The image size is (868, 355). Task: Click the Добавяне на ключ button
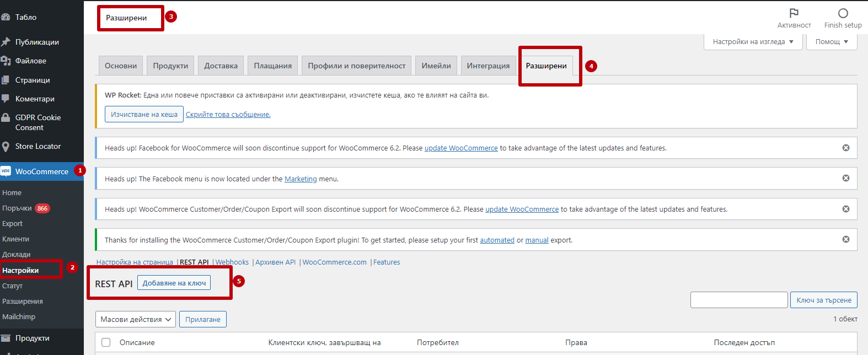174,283
